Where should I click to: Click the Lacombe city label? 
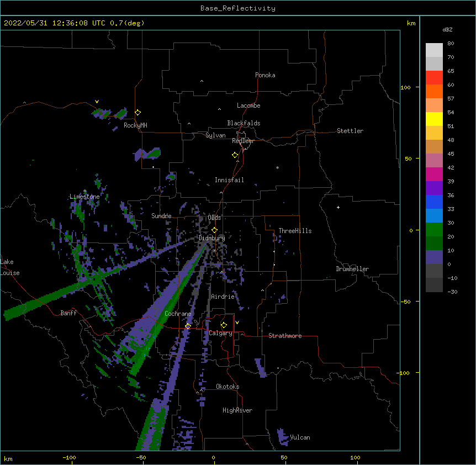pyautogui.click(x=248, y=105)
